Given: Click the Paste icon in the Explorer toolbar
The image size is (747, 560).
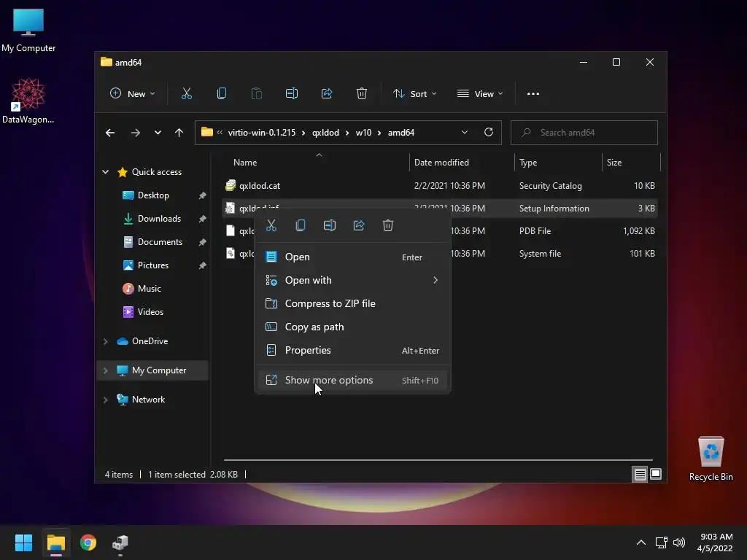Looking at the screenshot, I should [x=256, y=94].
